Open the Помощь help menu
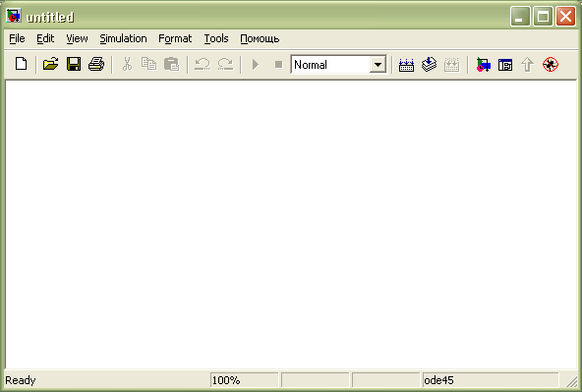 pyautogui.click(x=260, y=38)
